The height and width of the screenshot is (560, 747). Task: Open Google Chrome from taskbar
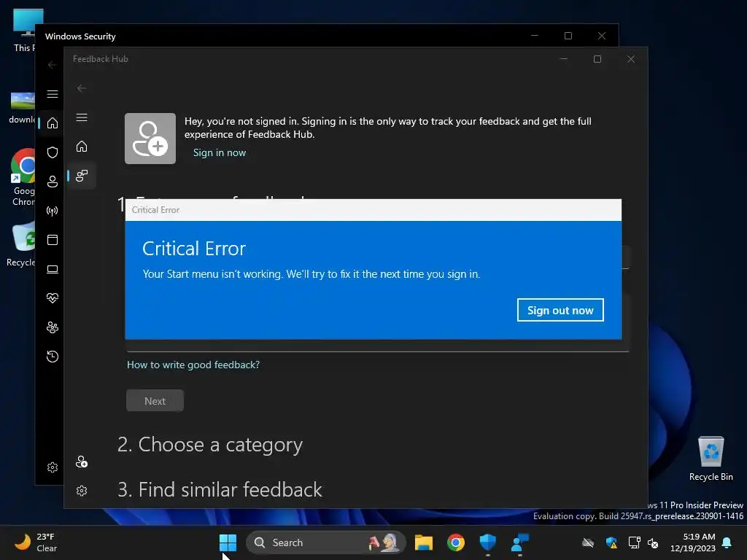(x=456, y=542)
